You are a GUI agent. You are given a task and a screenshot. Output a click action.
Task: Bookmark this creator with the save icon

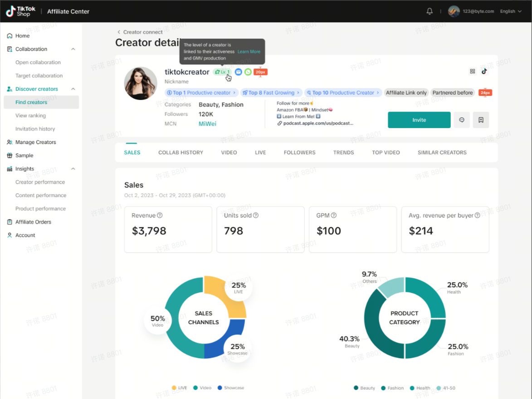click(x=481, y=120)
